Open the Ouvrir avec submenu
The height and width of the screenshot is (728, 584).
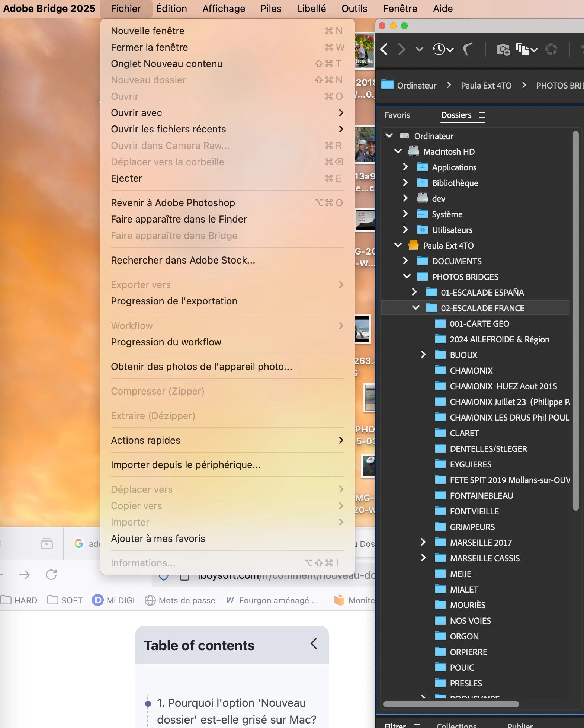227,113
